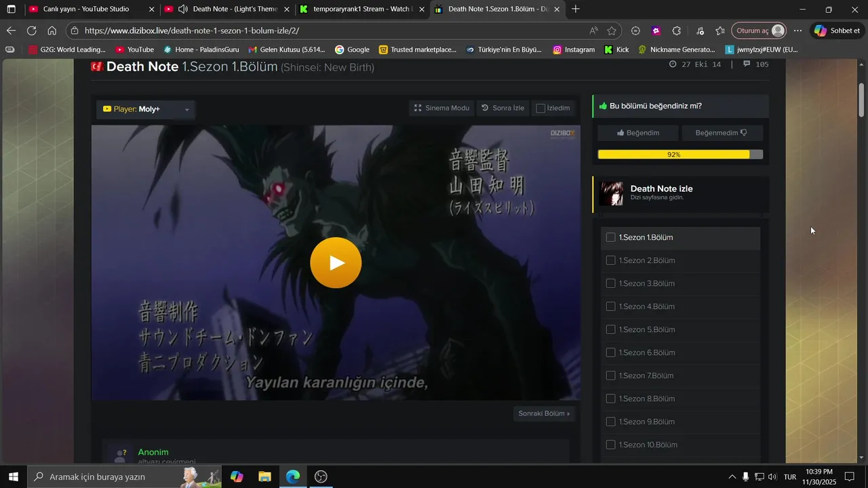The width and height of the screenshot is (868, 488).
Task: Close the Death Note 1.Sezon 1.Bölüm tab
Action: tap(557, 9)
